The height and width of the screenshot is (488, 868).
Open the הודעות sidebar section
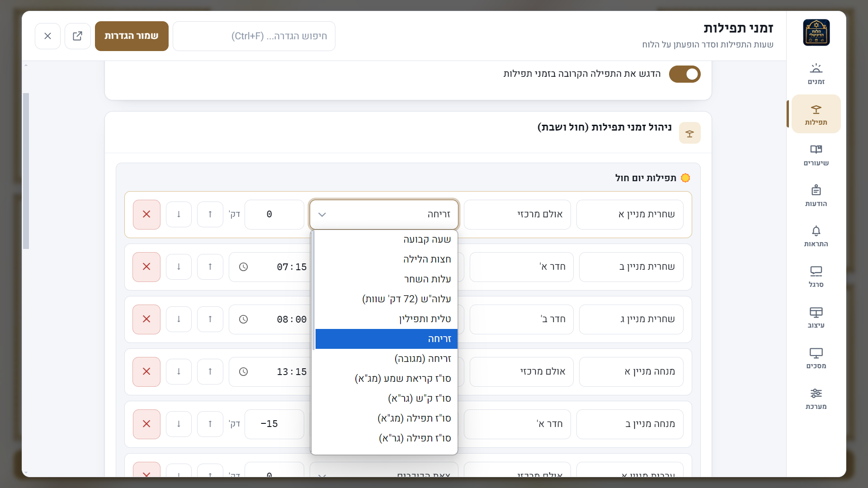[x=816, y=196]
